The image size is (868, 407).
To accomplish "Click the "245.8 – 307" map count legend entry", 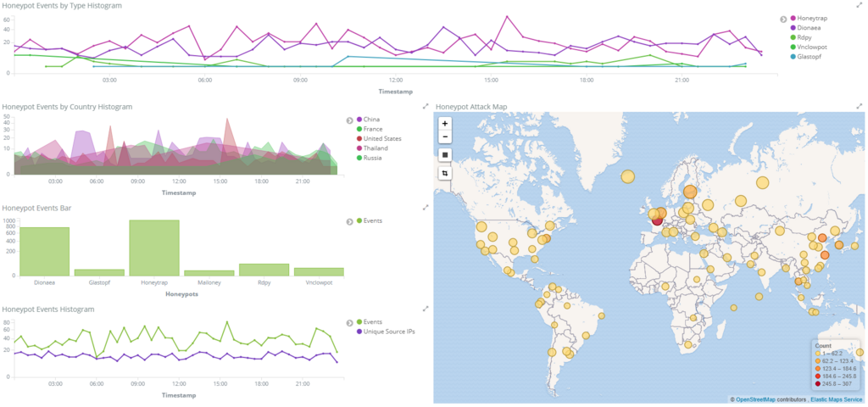I will click(834, 383).
